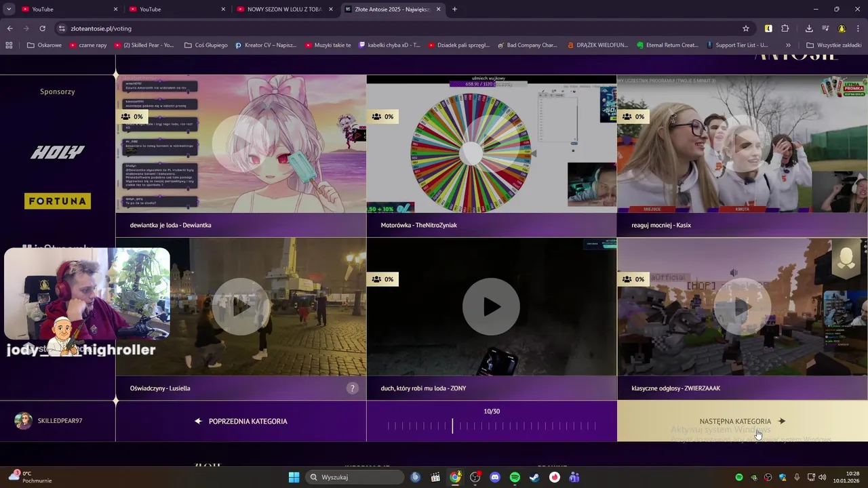Open the Oskarowe bookmarks folder
The image size is (868, 488).
[x=44, y=45]
